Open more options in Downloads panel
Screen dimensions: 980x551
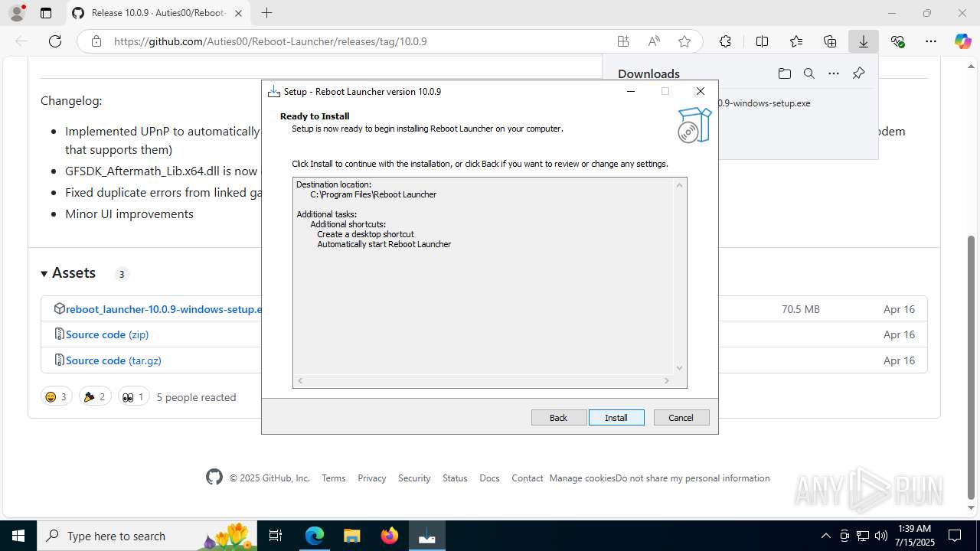(834, 73)
